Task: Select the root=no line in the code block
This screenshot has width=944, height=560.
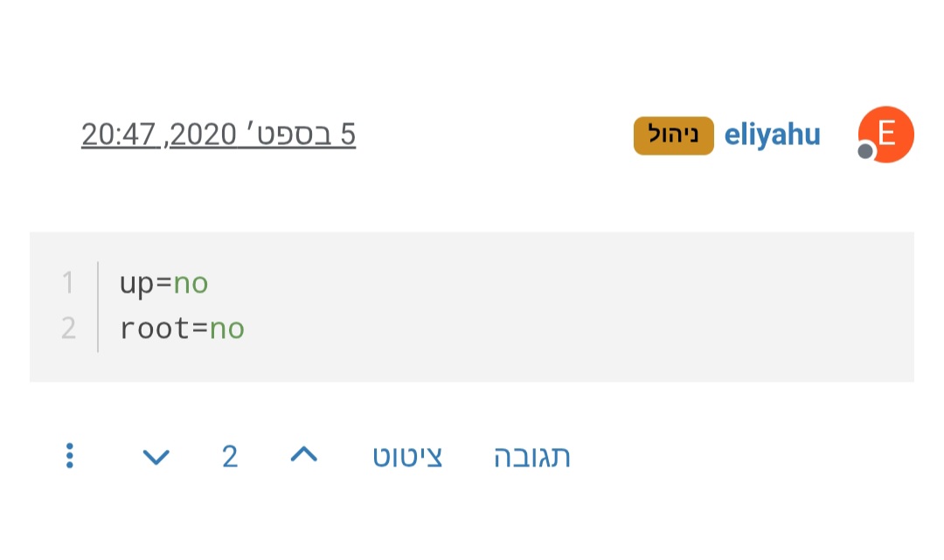Action: click(x=181, y=328)
